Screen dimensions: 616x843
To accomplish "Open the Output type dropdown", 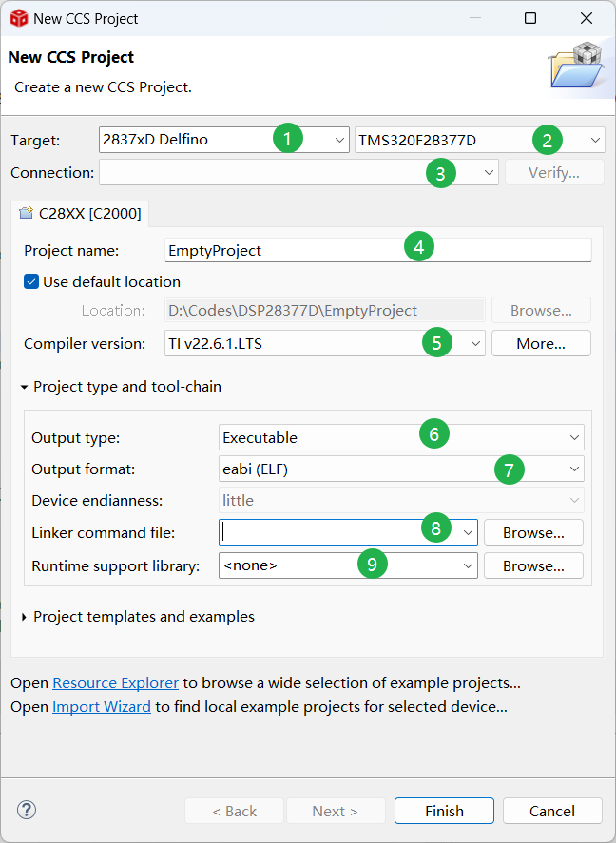I will pyautogui.click(x=574, y=438).
